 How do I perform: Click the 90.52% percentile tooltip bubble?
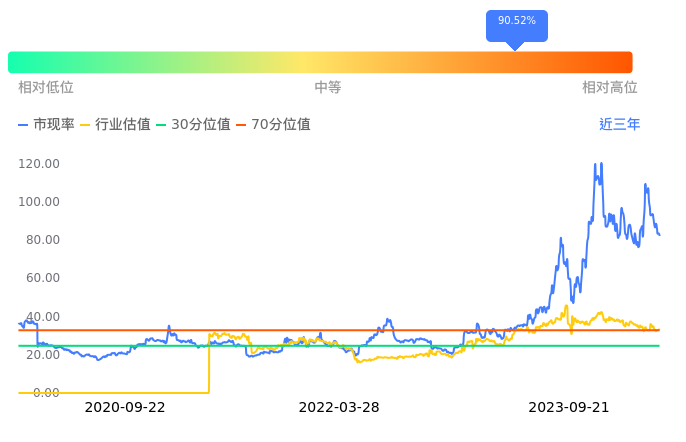[x=517, y=21]
